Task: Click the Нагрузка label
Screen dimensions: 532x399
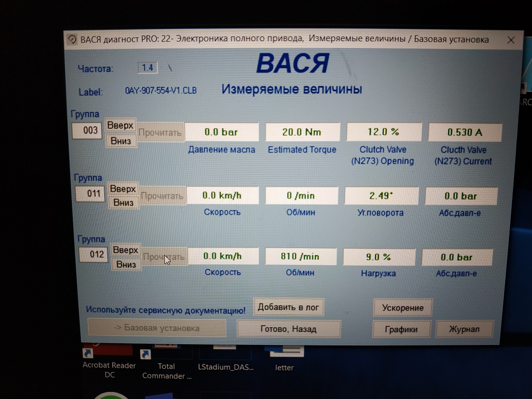Action: click(378, 274)
